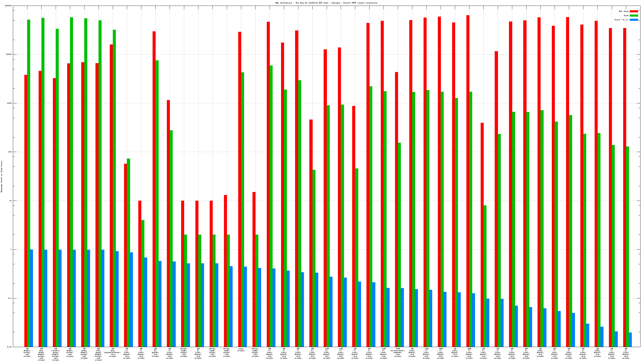Click the sa-accredit.habeas.com axis label

(398, 352)
